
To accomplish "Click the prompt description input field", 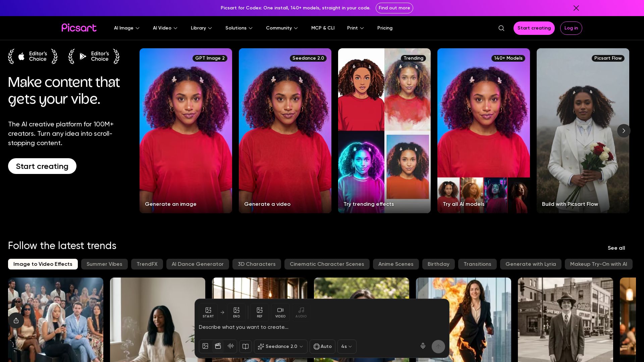I will (321, 327).
